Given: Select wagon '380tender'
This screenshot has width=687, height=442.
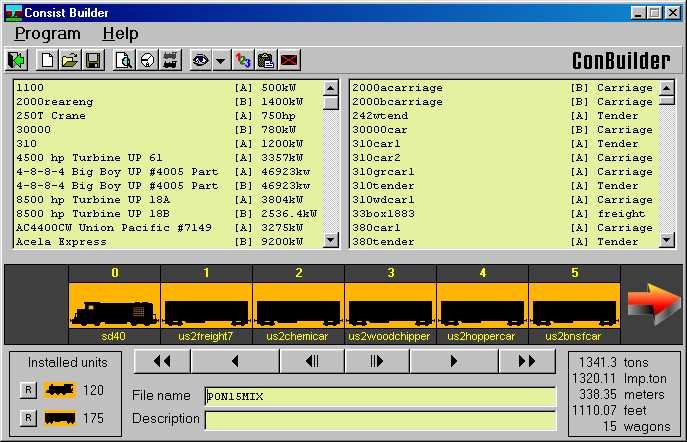Looking at the screenshot, I should pyautogui.click(x=503, y=242).
